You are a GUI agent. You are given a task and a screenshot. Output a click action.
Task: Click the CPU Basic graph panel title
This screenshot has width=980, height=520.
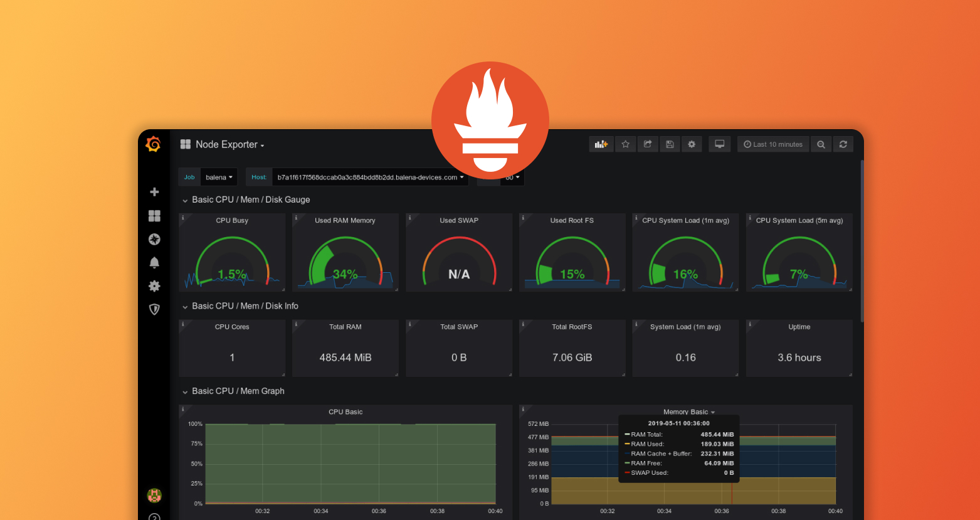tap(345, 412)
